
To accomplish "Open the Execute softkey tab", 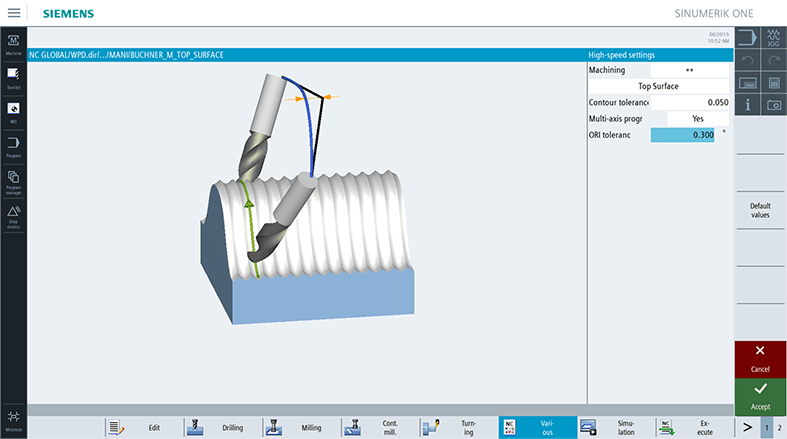I will tap(693, 427).
